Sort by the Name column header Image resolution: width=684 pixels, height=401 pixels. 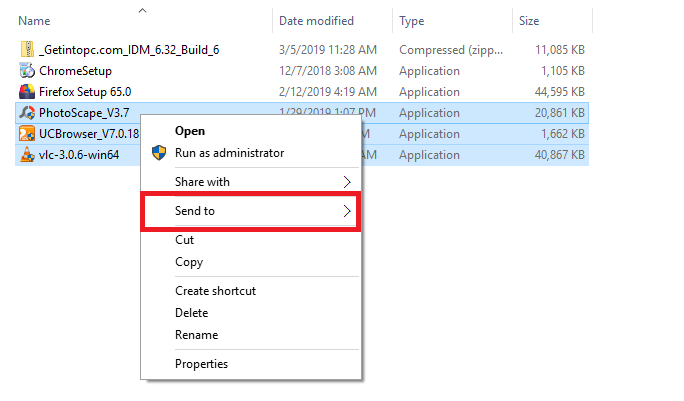click(x=34, y=21)
